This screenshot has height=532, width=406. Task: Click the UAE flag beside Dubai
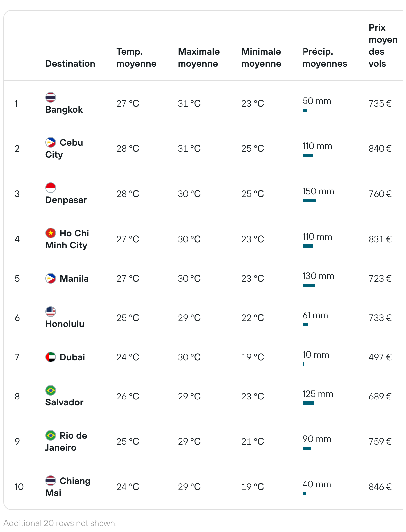pos(51,357)
